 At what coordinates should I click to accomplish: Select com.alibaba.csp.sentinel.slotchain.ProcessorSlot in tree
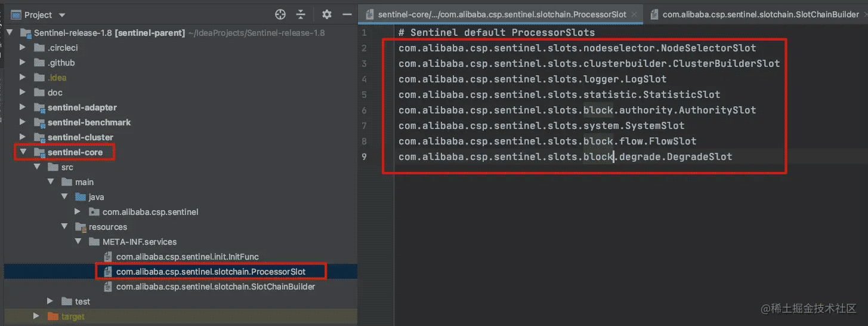pos(211,272)
